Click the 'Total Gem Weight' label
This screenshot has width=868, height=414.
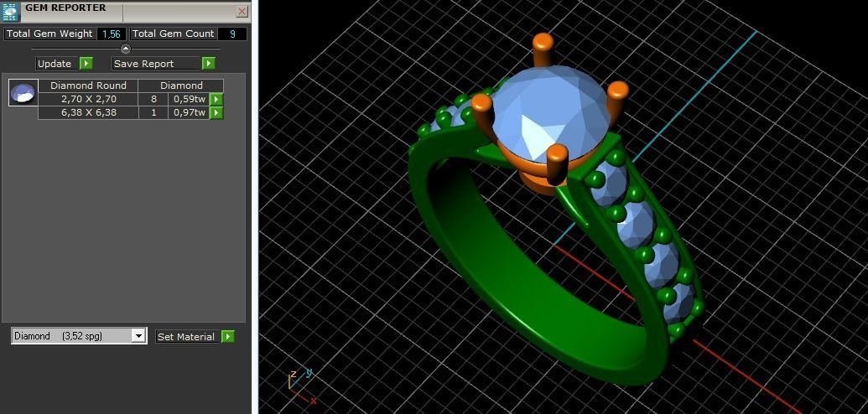click(x=49, y=34)
